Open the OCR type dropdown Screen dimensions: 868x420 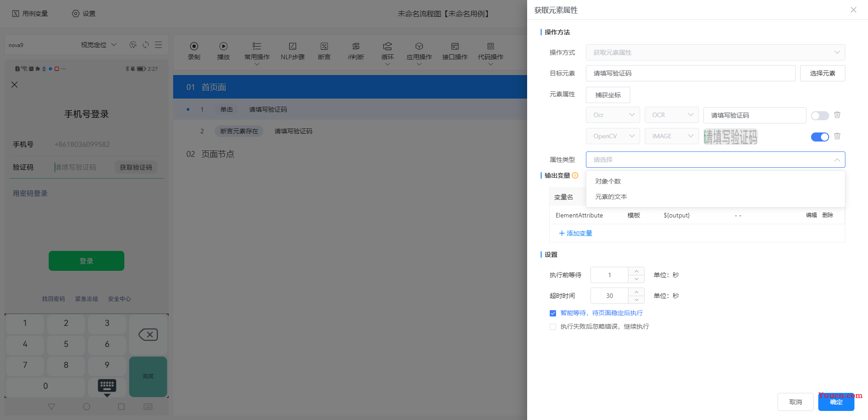coord(671,115)
